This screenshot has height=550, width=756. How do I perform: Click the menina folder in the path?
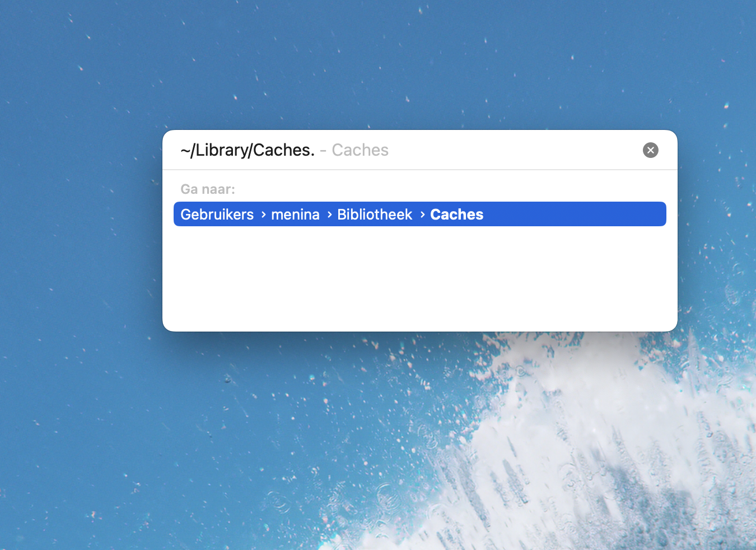(295, 215)
